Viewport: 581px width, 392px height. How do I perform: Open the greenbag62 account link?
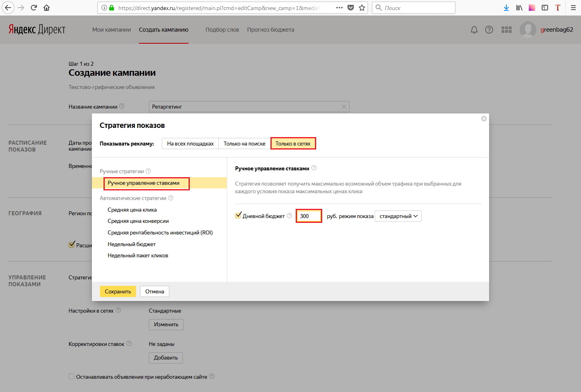557,30
